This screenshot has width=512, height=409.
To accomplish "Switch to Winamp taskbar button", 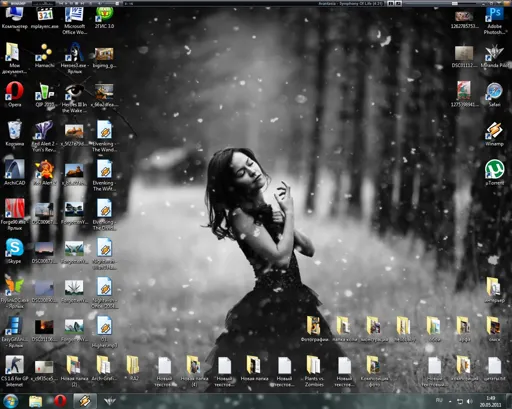I will point(85,401).
